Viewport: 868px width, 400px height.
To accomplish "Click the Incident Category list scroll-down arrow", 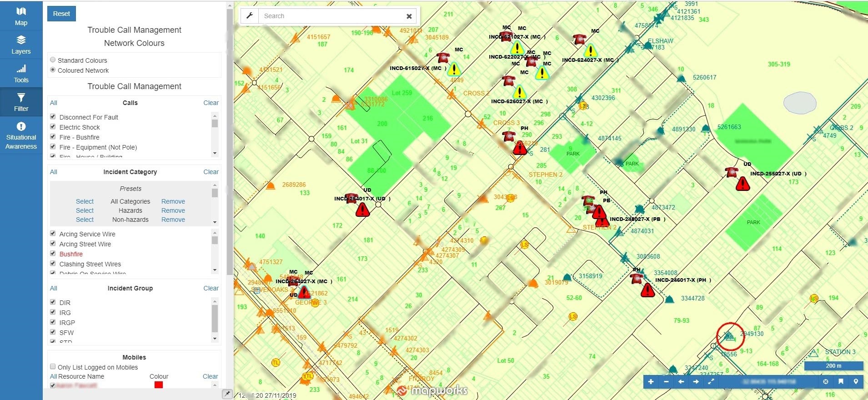I will pyautogui.click(x=215, y=270).
